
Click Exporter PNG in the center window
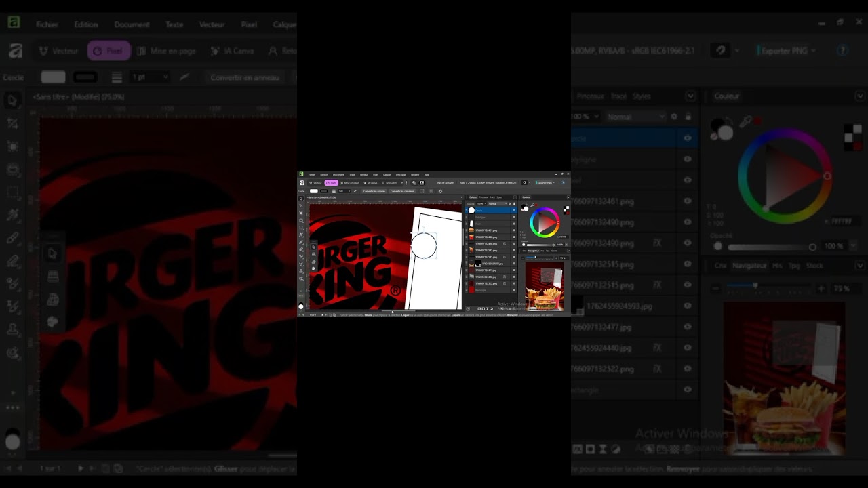(x=544, y=183)
